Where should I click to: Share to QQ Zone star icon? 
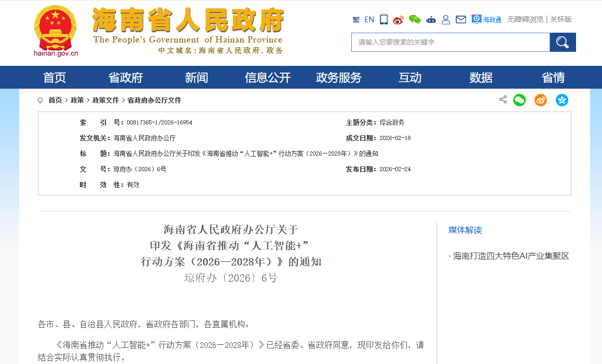pyautogui.click(x=562, y=100)
